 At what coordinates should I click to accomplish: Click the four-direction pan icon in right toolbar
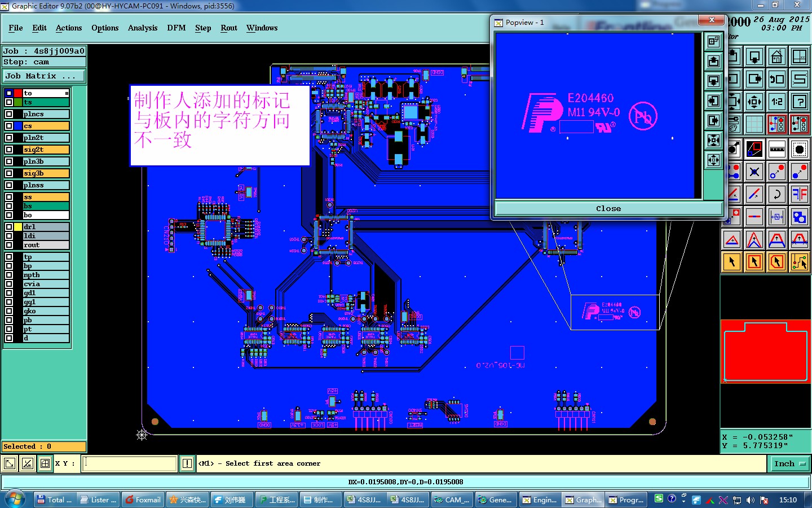pos(754,102)
